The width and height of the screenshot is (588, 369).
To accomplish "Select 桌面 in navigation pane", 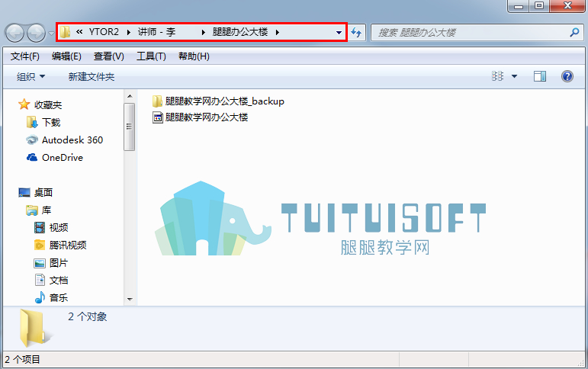I will point(43,192).
